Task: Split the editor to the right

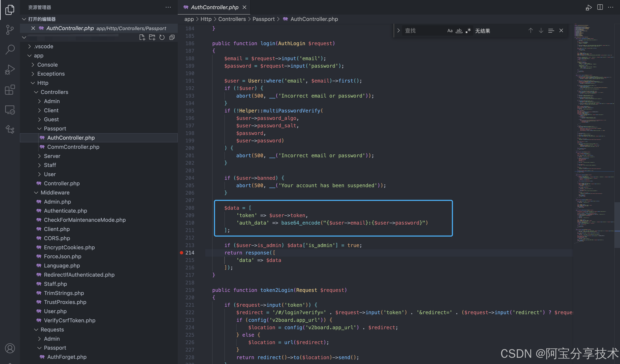Action: [x=600, y=7]
